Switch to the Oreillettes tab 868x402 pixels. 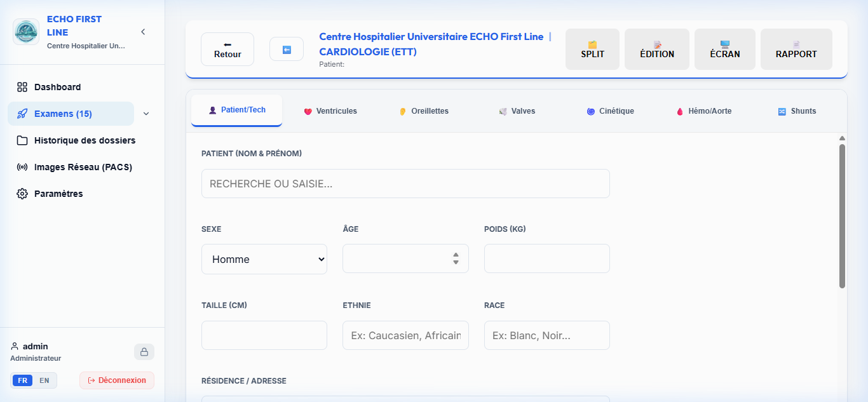(x=423, y=111)
